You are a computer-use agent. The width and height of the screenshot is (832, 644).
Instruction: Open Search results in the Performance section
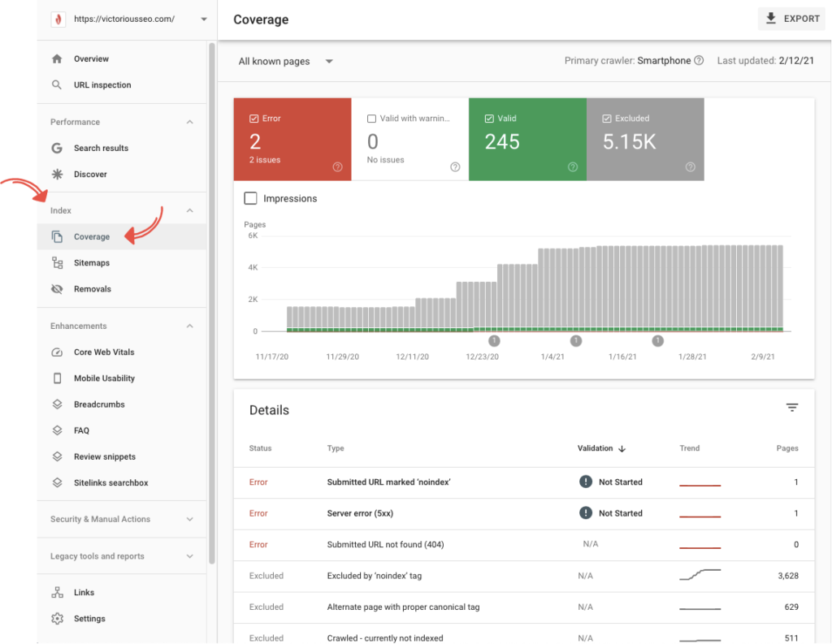pos(101,149)
